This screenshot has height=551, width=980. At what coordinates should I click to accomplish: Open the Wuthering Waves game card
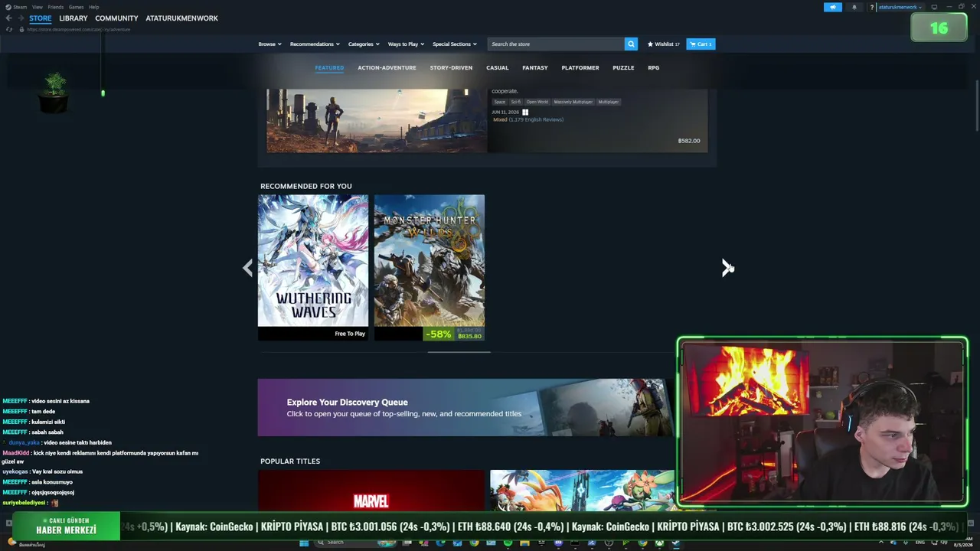tap(313, 267)
